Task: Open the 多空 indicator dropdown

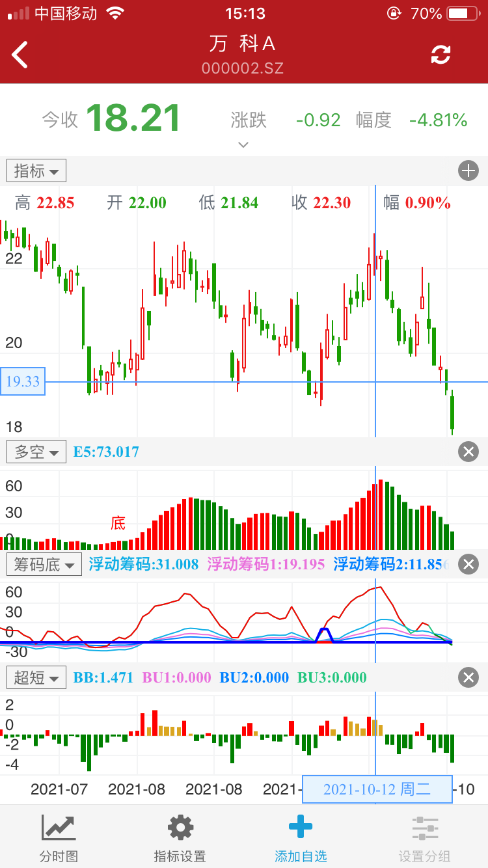Action: [36, 452]
